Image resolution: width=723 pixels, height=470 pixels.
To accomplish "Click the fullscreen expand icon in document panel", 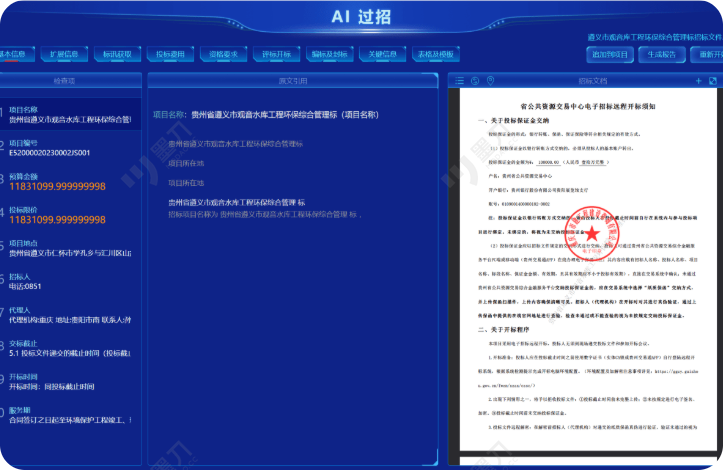I will coord(713,81).
